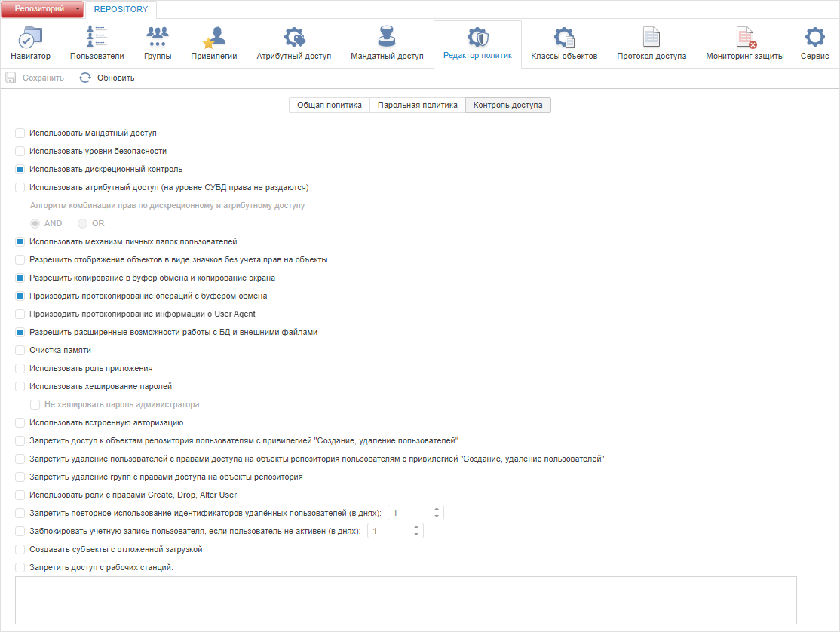This screenshot has height=632, width=840.
Task: Enable протоколирование информации о User Agent
Action: [20, 314]
